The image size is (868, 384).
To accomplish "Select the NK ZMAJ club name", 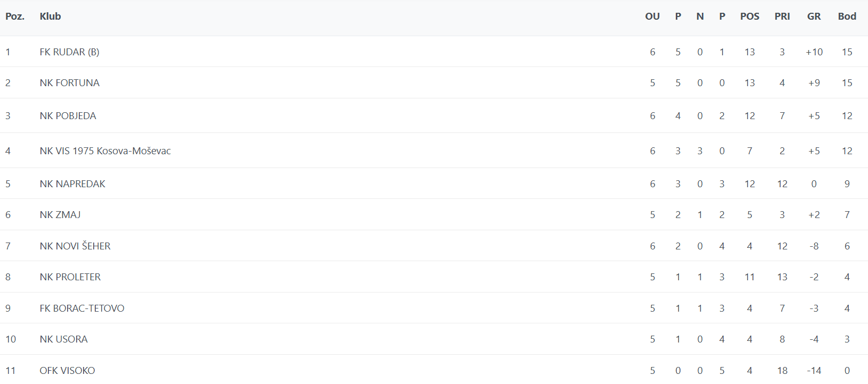I will (x=60, y=215).
